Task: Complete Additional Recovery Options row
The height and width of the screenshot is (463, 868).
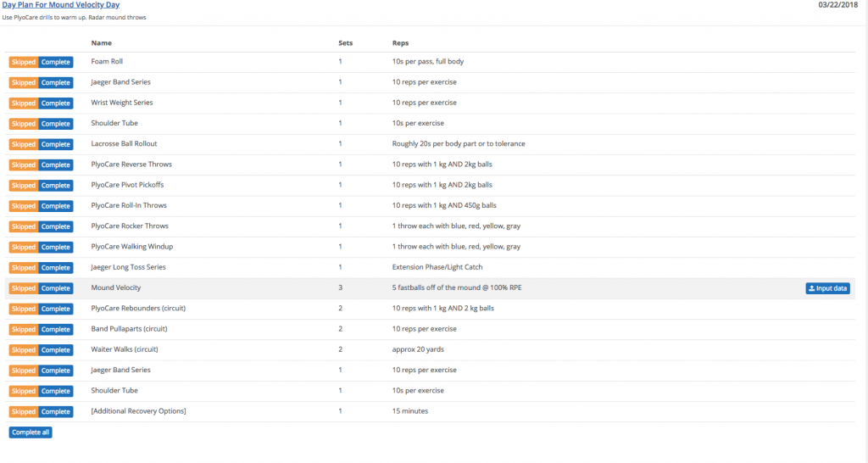Action: (x=56, y=412)
